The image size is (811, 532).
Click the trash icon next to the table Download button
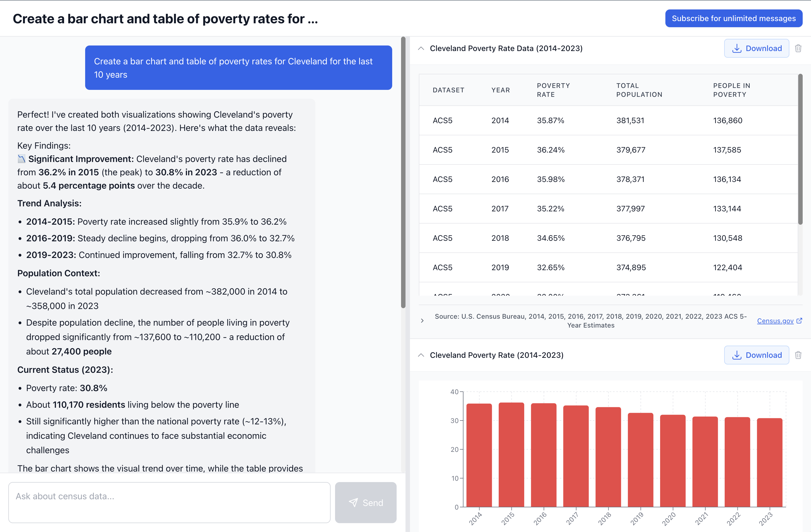coord(799,48)
